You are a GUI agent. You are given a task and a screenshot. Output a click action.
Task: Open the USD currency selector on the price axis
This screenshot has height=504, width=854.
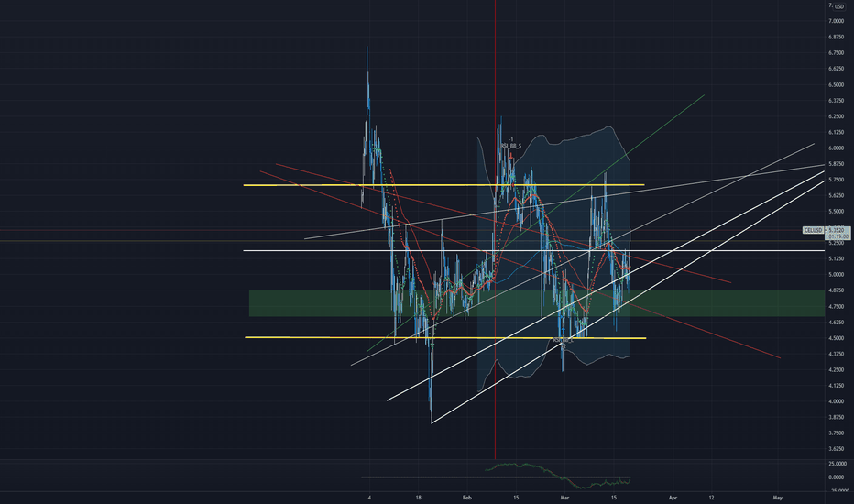[839, 6]
